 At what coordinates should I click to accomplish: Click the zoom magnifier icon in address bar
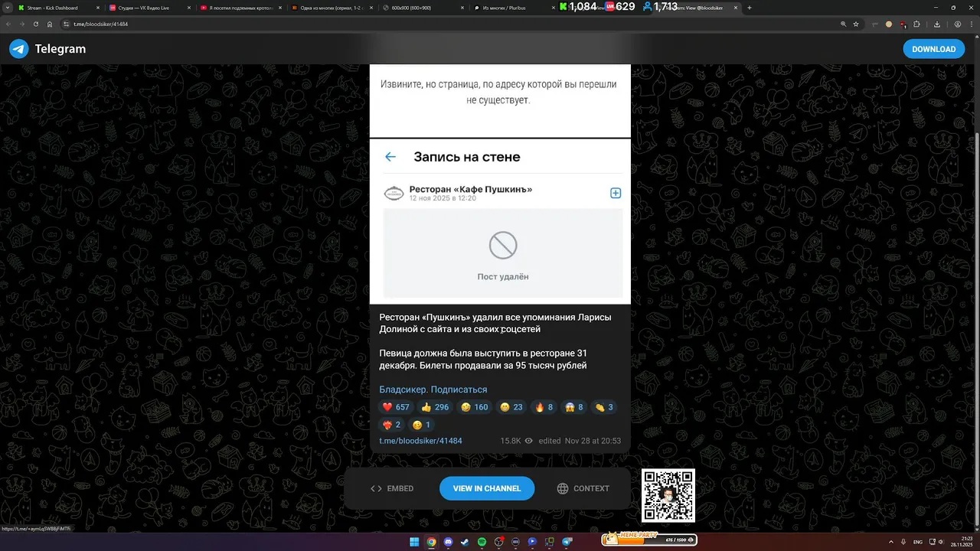pyautogui.click(x=844, y=24)
